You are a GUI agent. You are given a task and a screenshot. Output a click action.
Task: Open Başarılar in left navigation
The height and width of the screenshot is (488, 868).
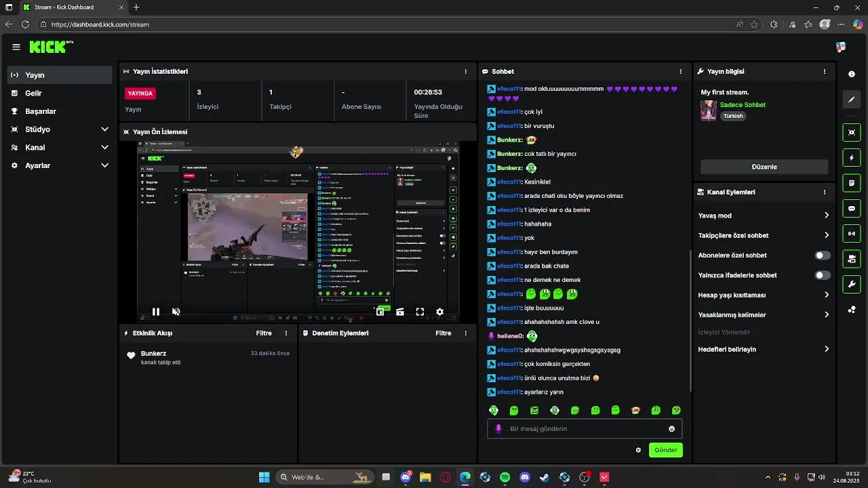[x=60, y=111]
